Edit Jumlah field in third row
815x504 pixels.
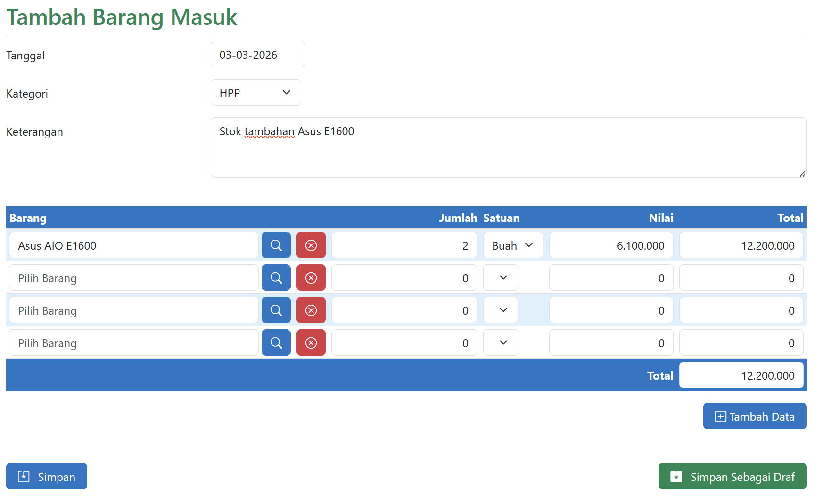404,310
